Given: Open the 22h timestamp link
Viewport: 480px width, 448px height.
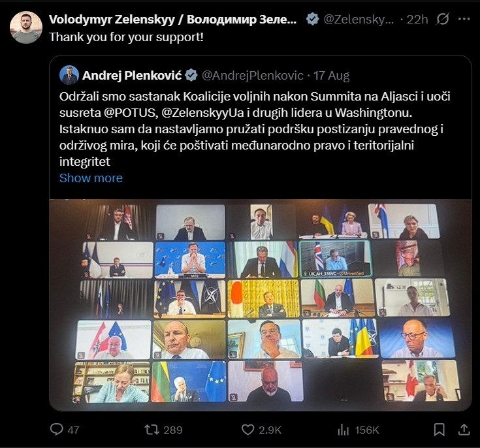Looking at the screenshot, I should [417, 20].
